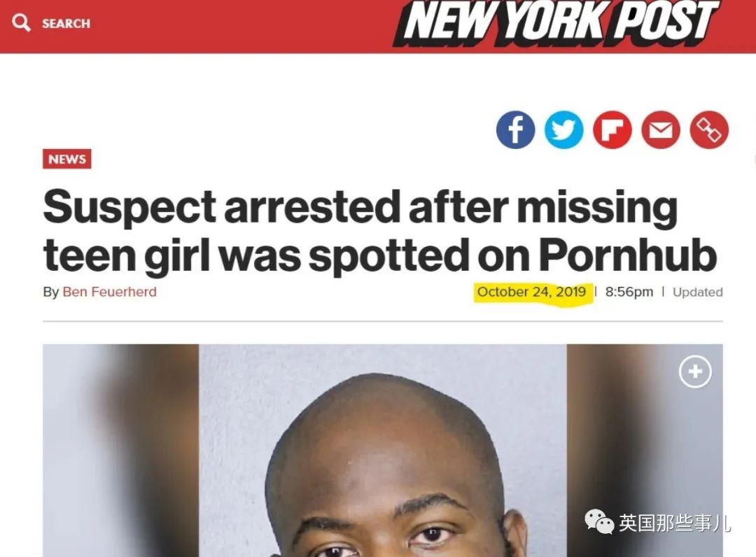756x557 pixels.
Task: Click the headline about suspect arrested
Action: (x=380, y=230)
